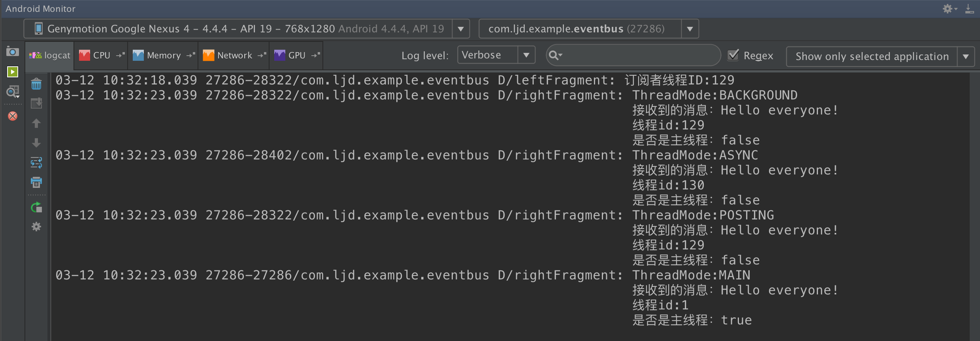Expand the process selector dropdown arrow
The height and width of the screenshot is (341, 980).
coord(690,29)
